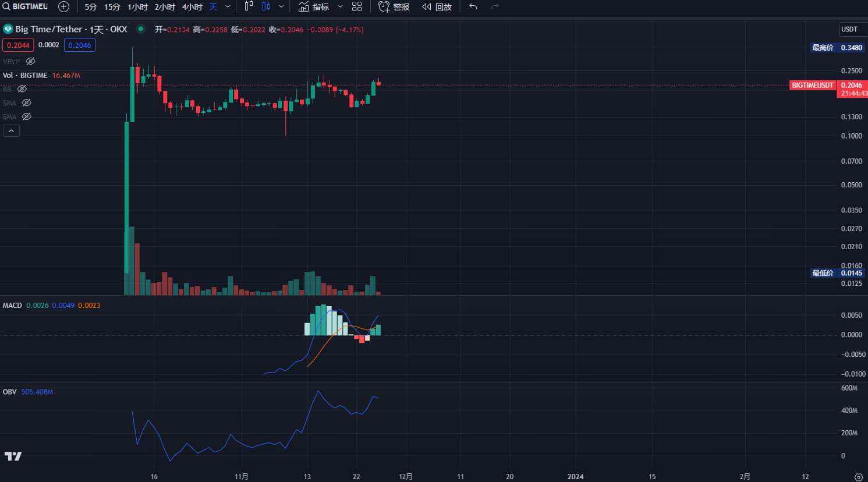Select the MACD indicator legend
868x482 pixels.
tap(12, 305)
